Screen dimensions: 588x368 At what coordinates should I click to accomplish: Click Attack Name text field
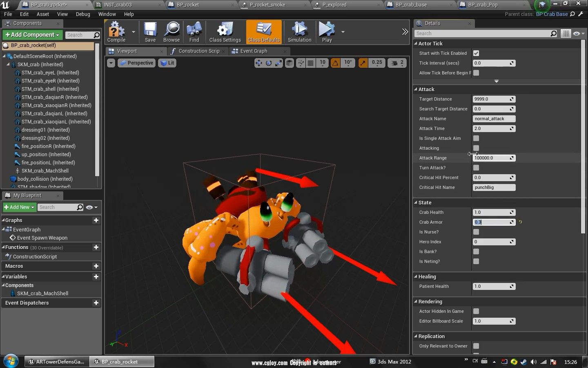(494, 119)
